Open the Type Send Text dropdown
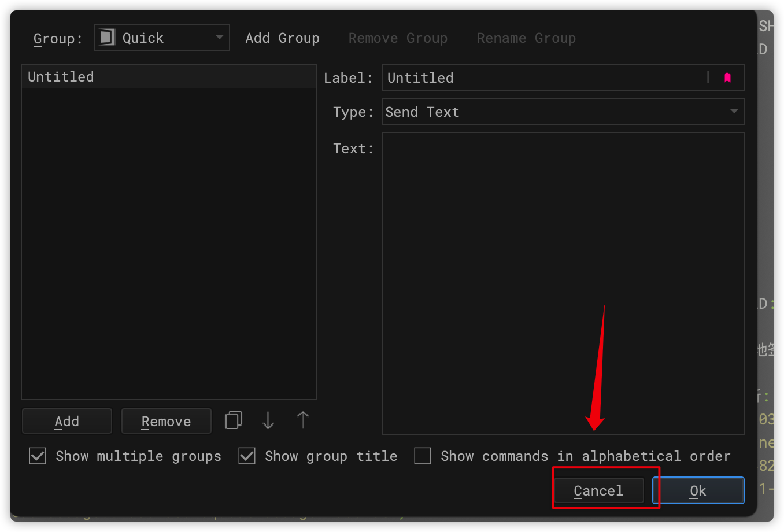Image resolution: width=784 pixels, height=532 pixels. point(563,112)
